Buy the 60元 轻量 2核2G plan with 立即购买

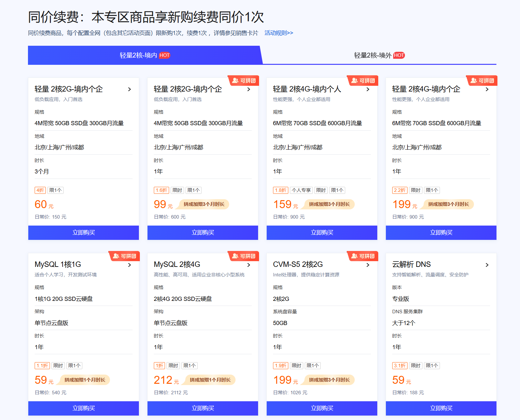pos(84,233)
